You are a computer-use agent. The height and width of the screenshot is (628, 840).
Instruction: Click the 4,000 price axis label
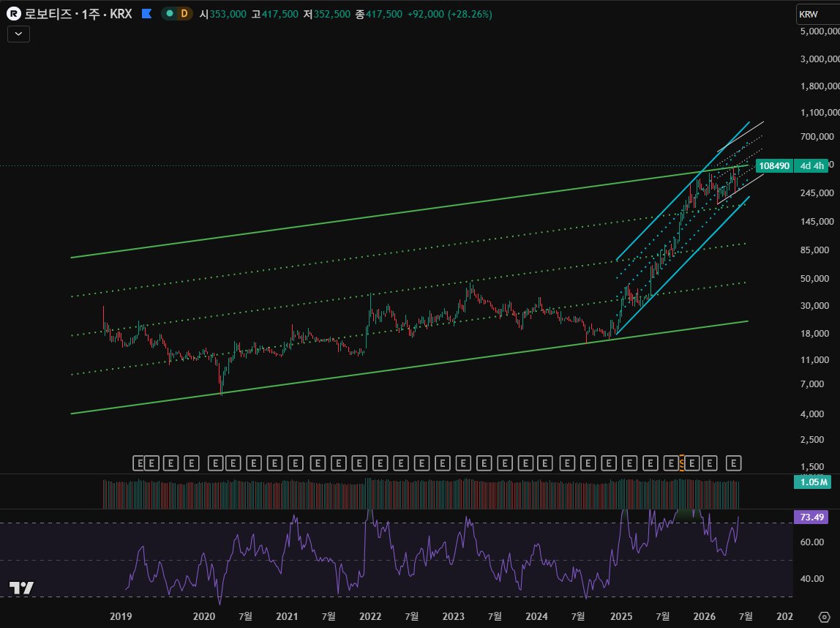coord(812,414)
